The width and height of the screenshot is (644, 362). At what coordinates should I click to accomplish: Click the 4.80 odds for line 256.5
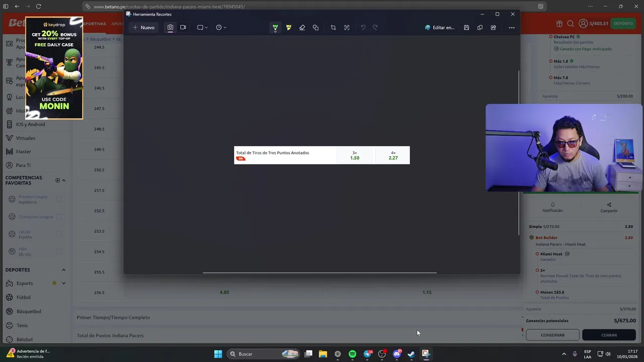pos(224,292)
